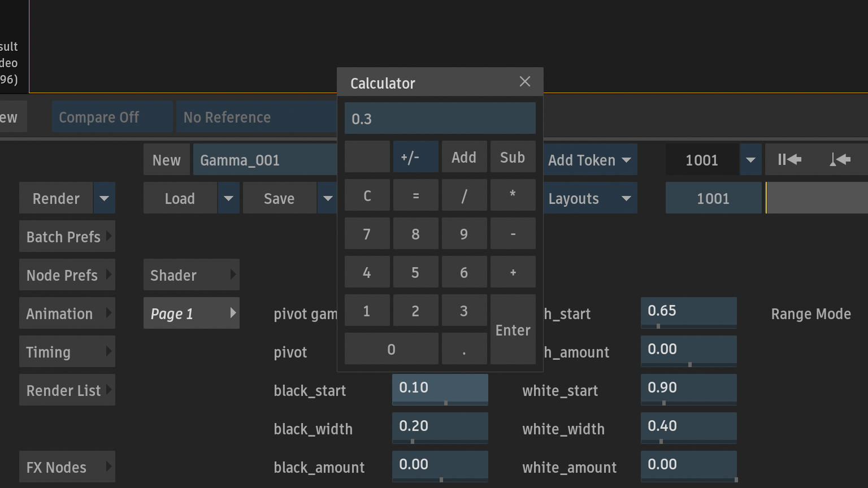Screen dimensions: 868x488
Task: Open the frame number dropdown arrow
Action: [750, 160]
